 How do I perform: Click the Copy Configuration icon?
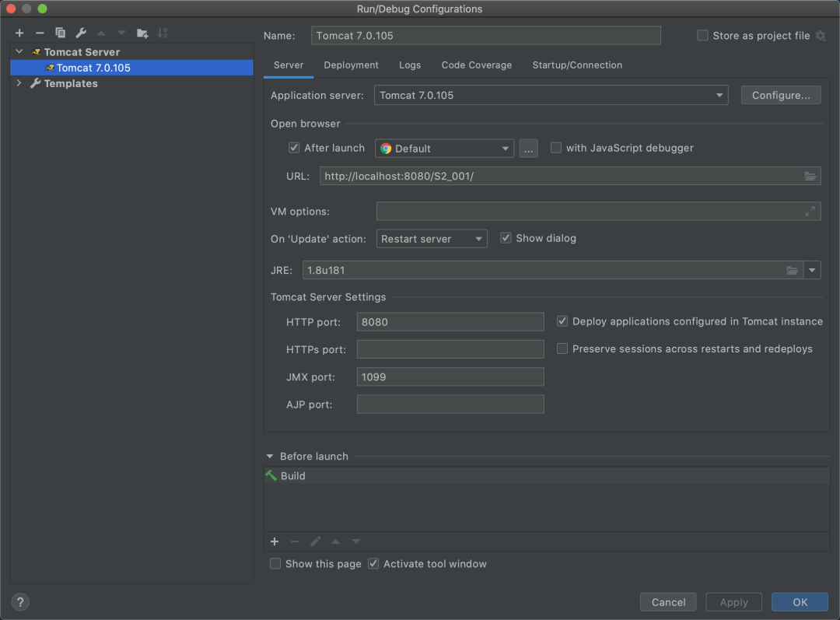[60, 33]
